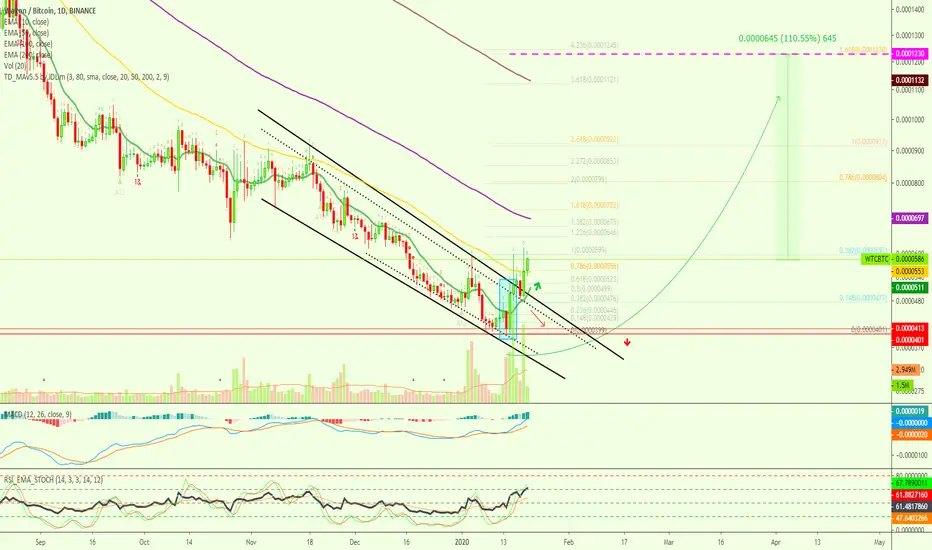Click the 0.0001400 price scale tick

pos(912,10)
